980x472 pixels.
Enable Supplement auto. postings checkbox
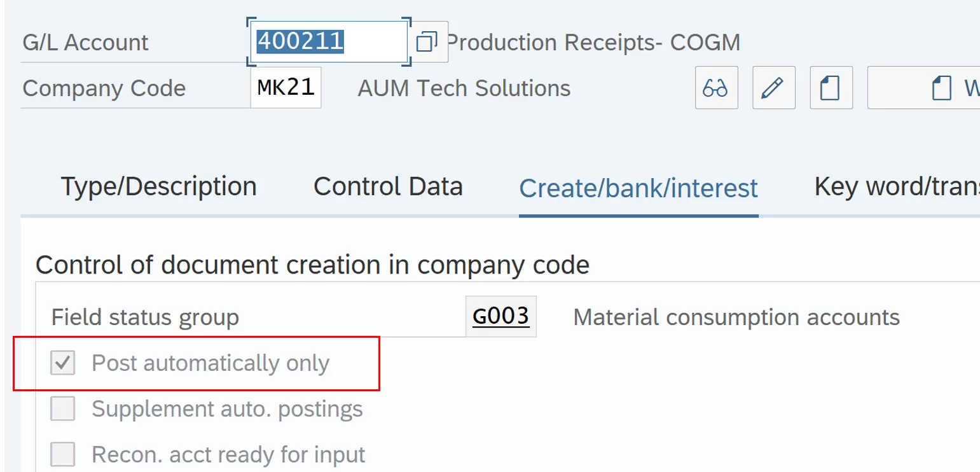point(63,408)
